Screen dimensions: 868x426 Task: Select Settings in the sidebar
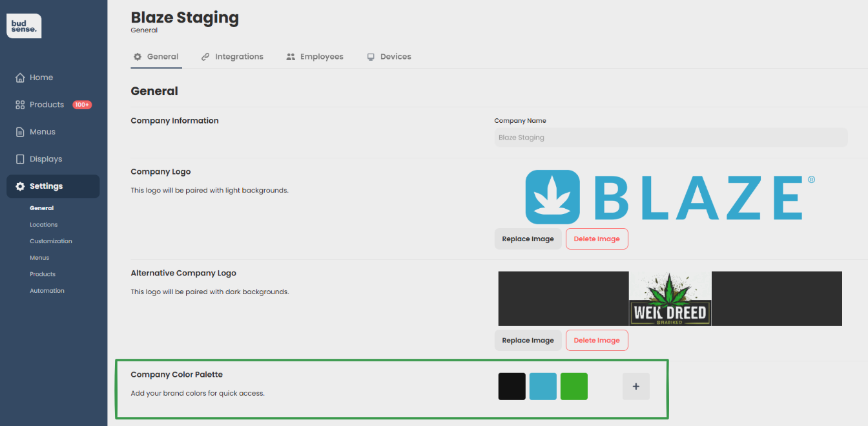pyautogui.click(x=53, y=186)
